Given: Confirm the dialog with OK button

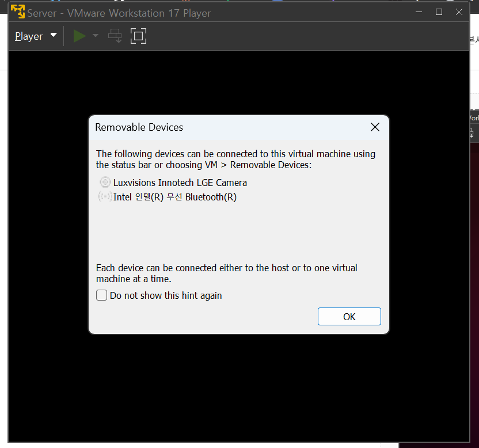Looking at the screenshot, I should pos(349,317).
